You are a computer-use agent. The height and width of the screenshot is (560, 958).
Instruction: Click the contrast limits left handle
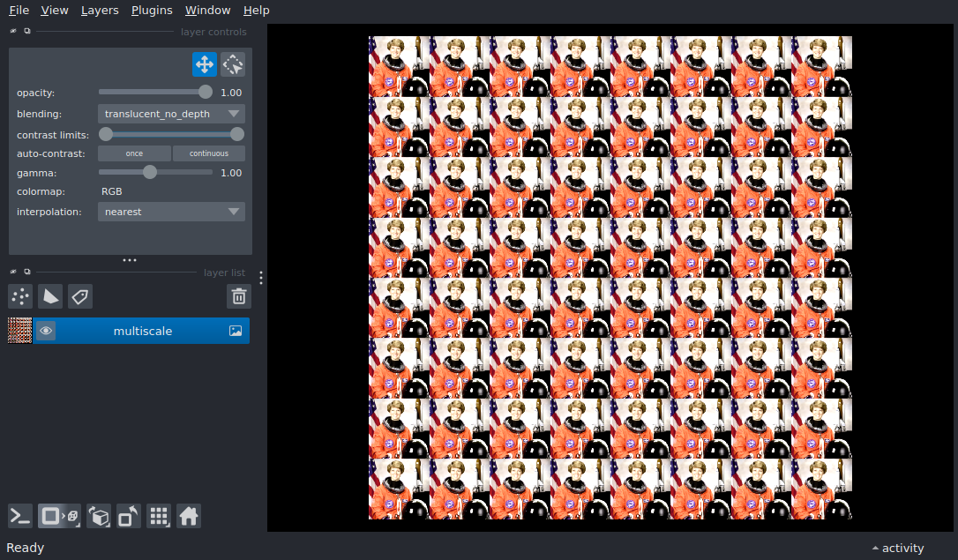[106, 134]
